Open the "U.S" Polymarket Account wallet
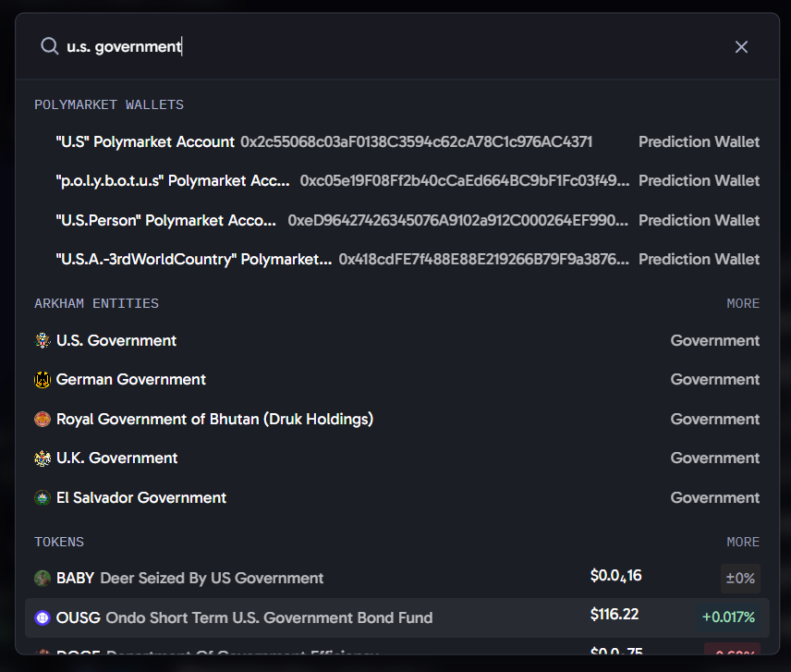The width and height of the screenshot is (791, 672). pos(397,141)
